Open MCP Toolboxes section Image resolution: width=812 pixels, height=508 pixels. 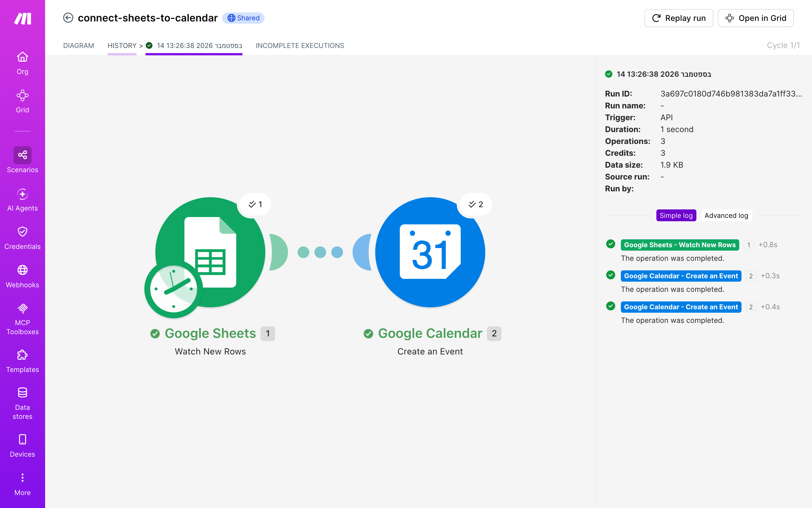[x=23, y=319]
